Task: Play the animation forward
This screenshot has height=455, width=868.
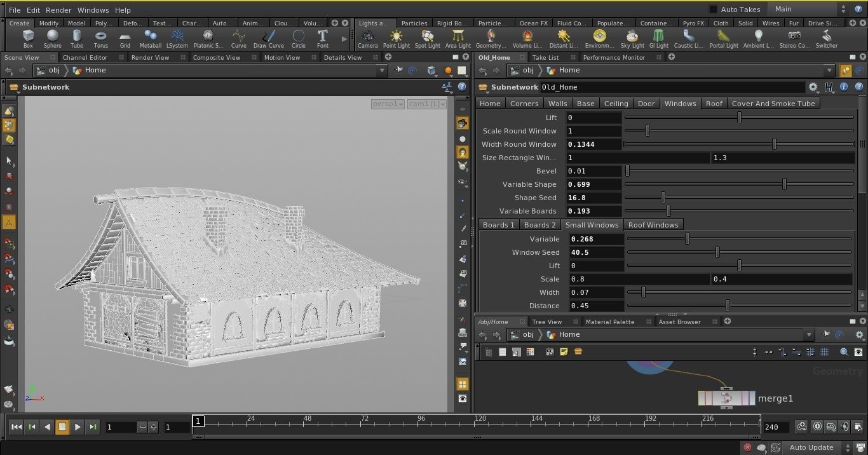Action: point(78,427)
